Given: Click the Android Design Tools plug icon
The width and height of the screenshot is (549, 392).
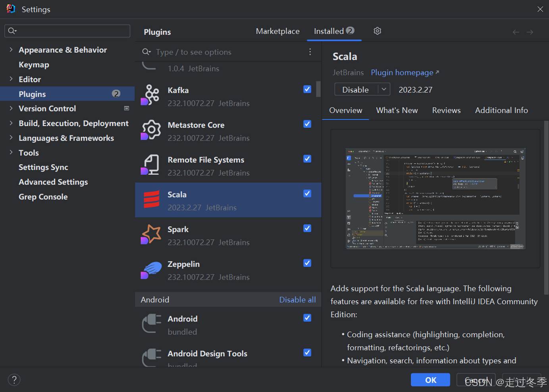Looking at the screenshot, I should (152, 357).
